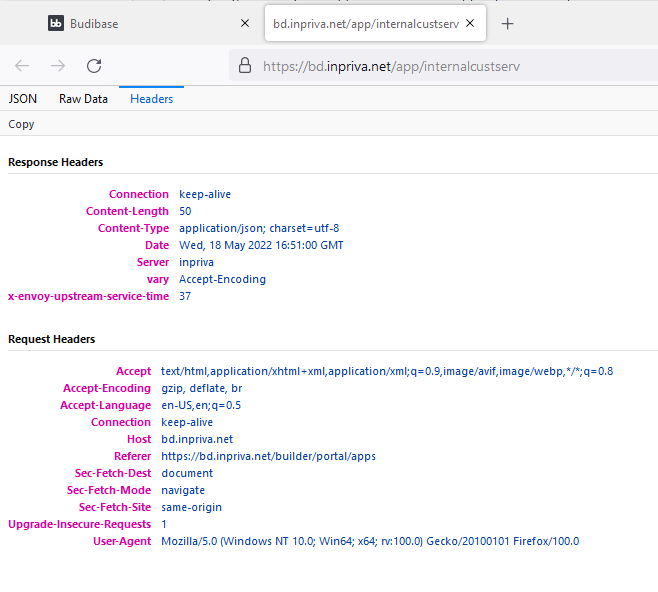
Task: Close the Budibase tab
Action: pos(245,23)
